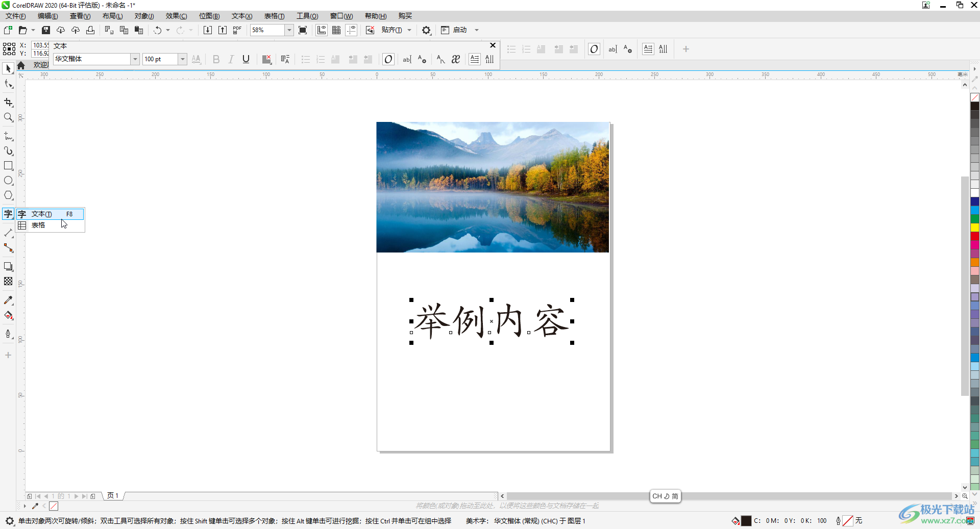Viewport: 980px width, 529px height.
Task: Toggle Show guidelines button
Action: 351,30
